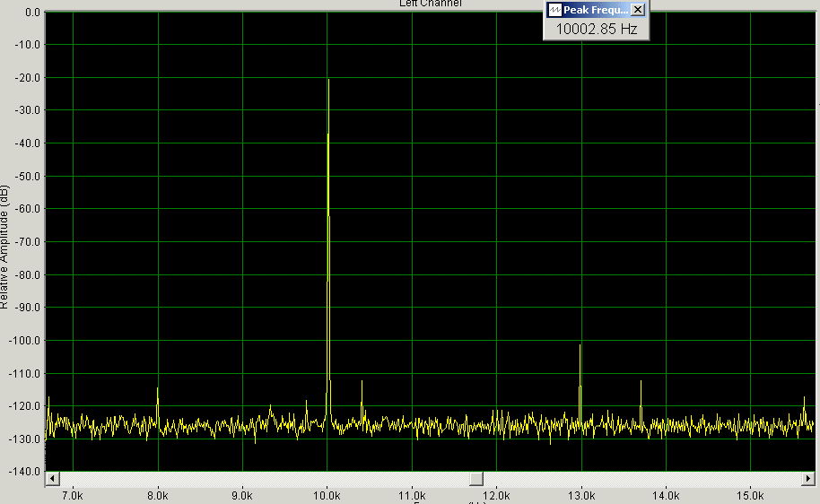The height and width of the screenshot is (504, 820).
Task: Click the Left Channel plot title
Action: [430, 4]
